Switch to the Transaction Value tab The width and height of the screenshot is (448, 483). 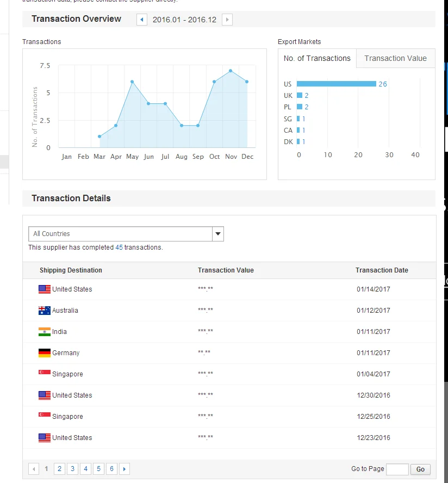(395, 59)
